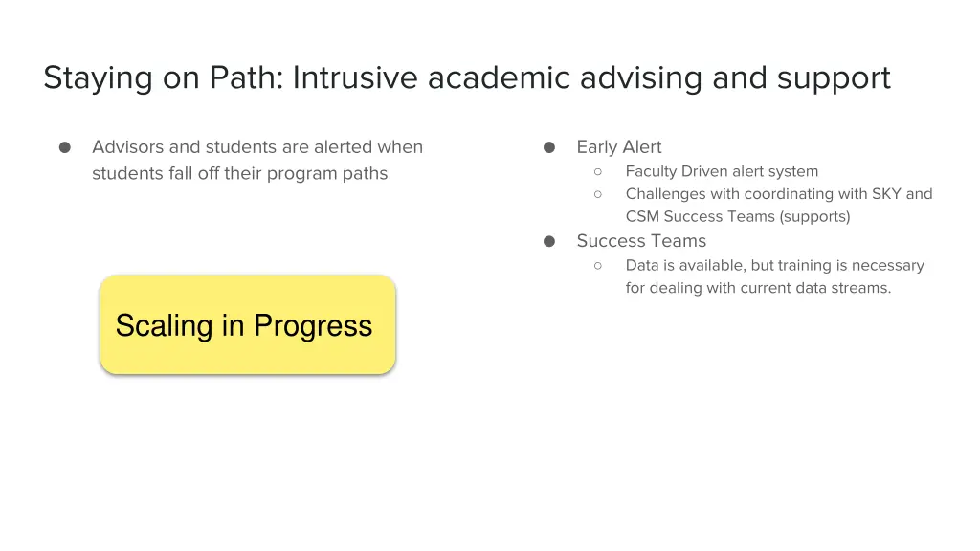Click the Challenges with coordinating with SKY line

tap(778, 194)
